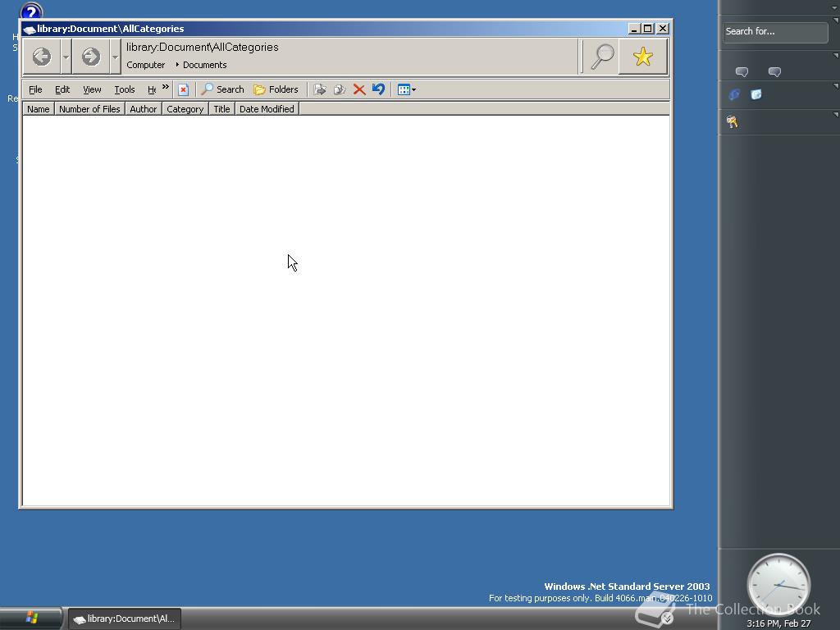Open the Forward history dropdown arrow

pyautogui.click(x=115, y=57)
